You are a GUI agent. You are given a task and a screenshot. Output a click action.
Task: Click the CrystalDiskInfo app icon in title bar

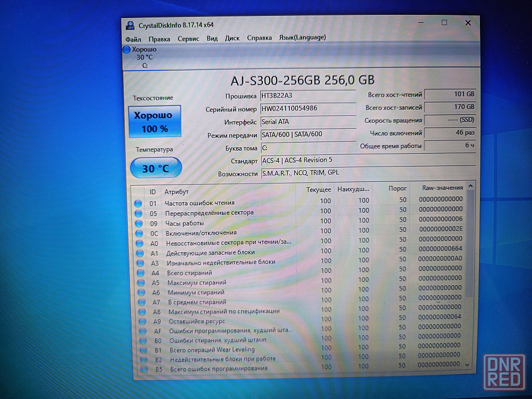click(130, 25)
